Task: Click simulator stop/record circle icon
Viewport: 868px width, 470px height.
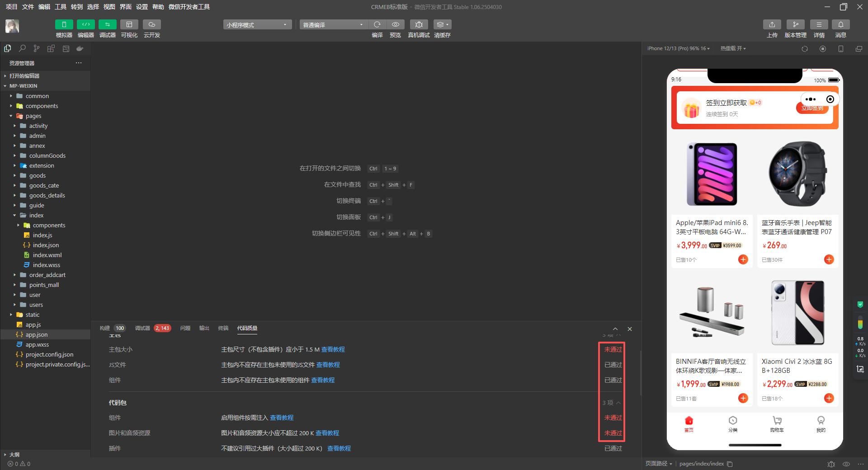Action: tap(823, 49)
